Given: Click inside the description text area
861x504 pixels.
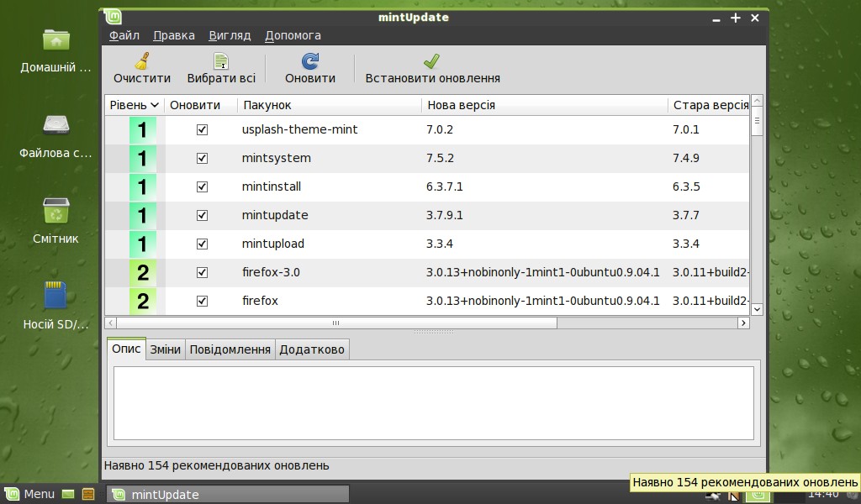Looking at the screenshot, I should (x=434, y=403).
